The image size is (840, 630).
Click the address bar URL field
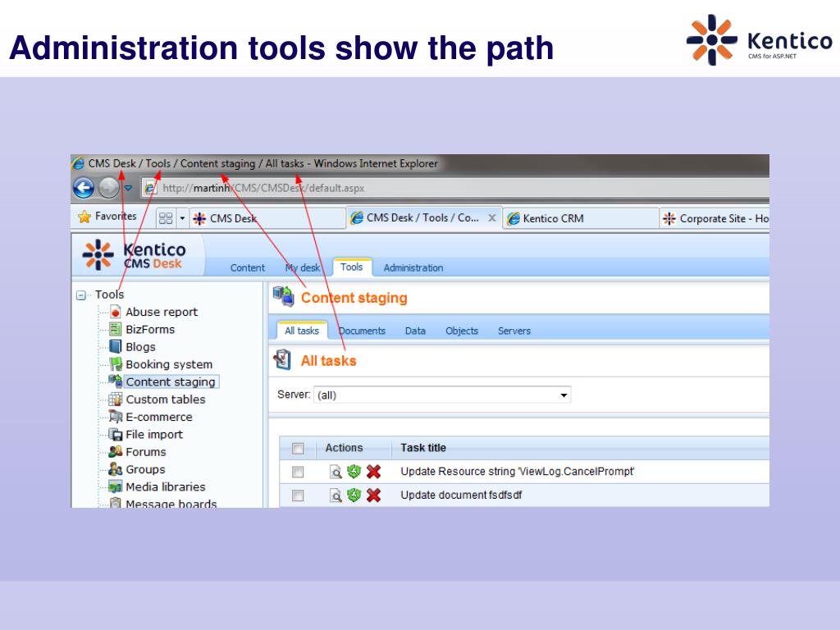click(x=455, y=188)
